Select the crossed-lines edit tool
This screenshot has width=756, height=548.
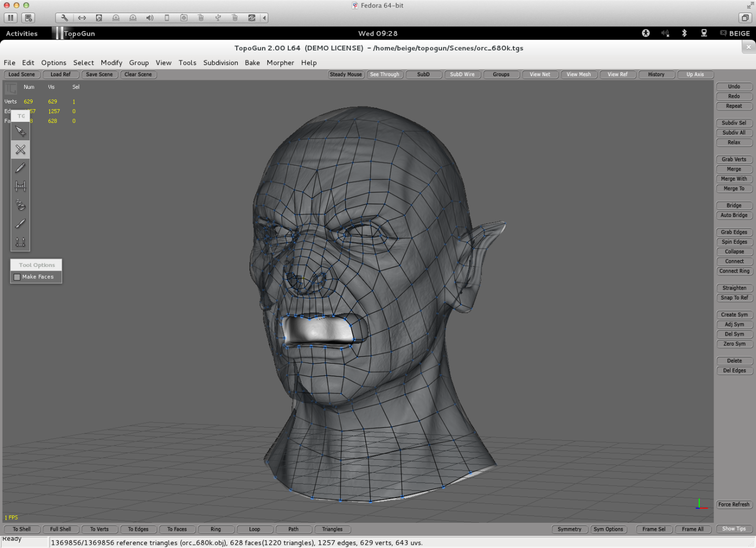(20, 150)
